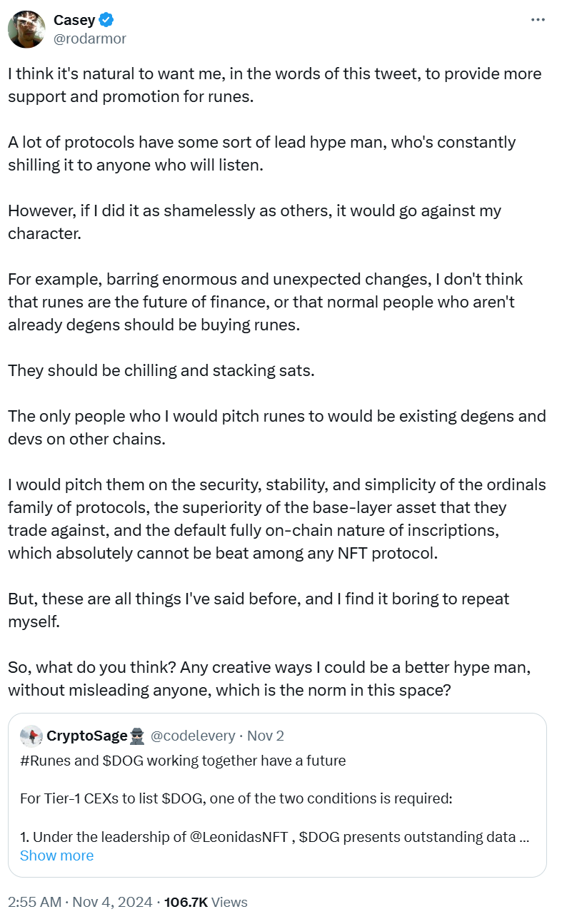Click Casey's profile avatar picture
The image size is (562, 924).
[26, 29]
